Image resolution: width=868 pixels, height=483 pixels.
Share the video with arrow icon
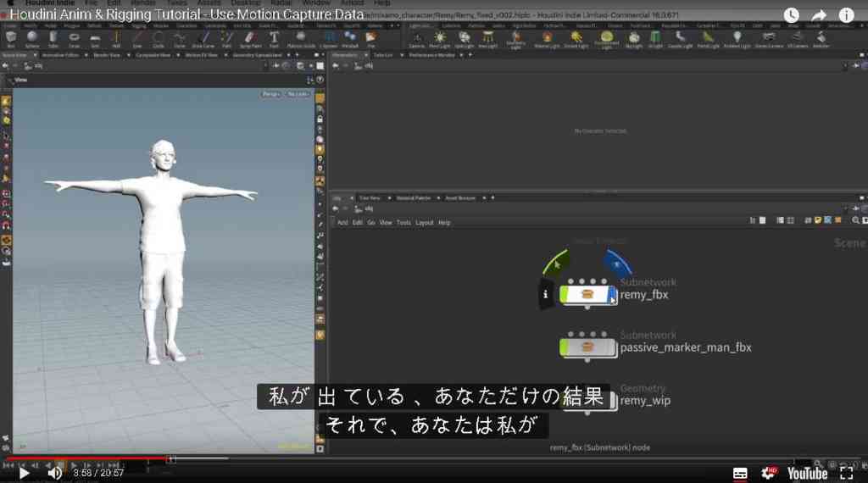tap(819, 15)
